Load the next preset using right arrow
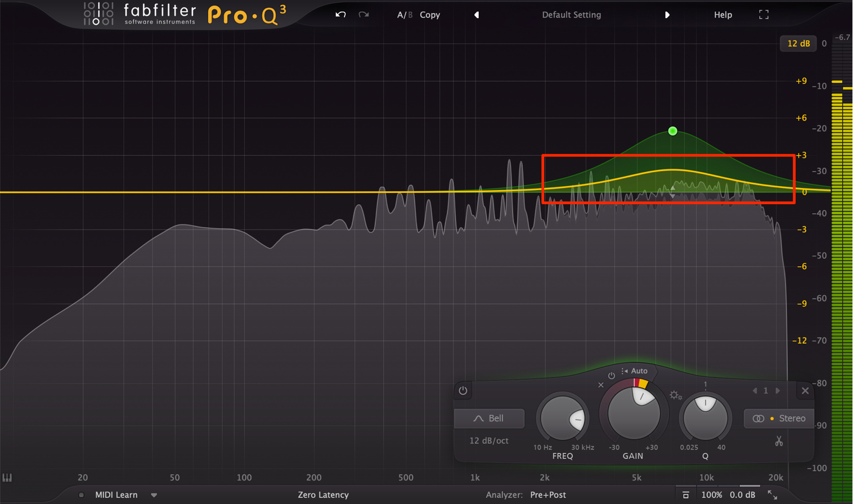This screenshot has height=504, width=853. (x=667, y=15)
